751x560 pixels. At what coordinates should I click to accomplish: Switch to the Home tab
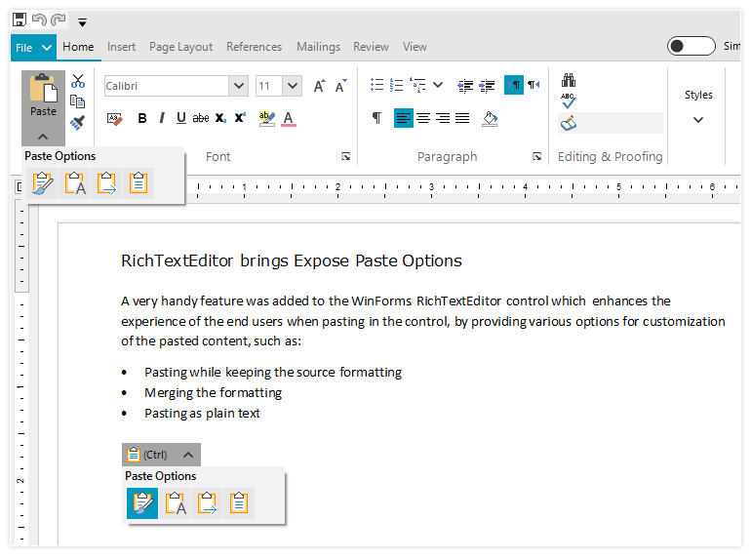(78, 47)
